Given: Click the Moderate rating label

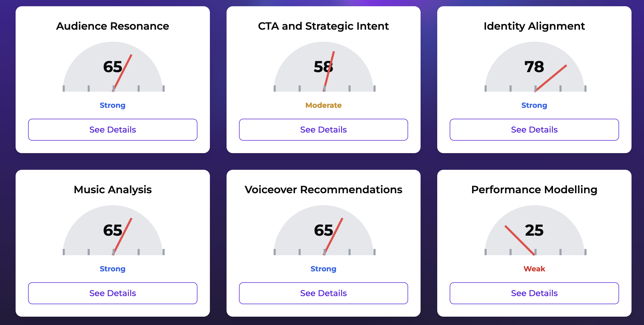Looking at the screenshot, I should pyautogui.click(x=323, y=105).
